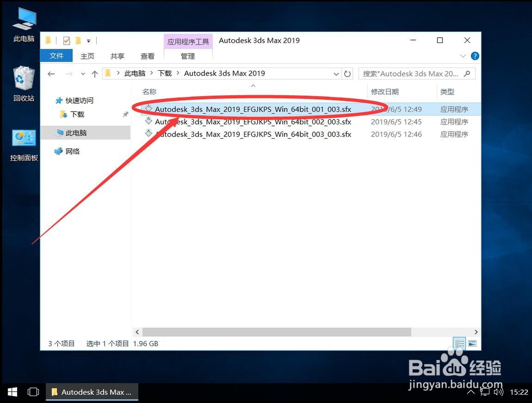This screenshot has height=403, width=532.
Task: Switch to the 管理 Manage ribbon tab
Action: (188, 56)
